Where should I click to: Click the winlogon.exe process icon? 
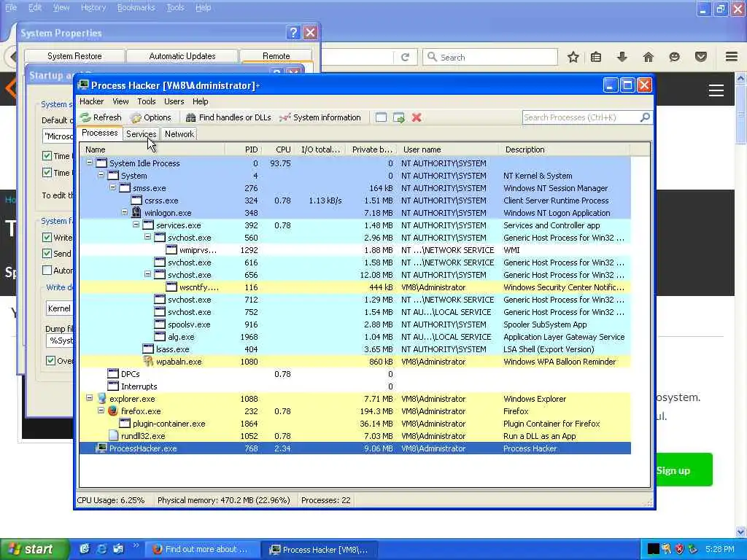pyautogui.click(x=136, y=212)
